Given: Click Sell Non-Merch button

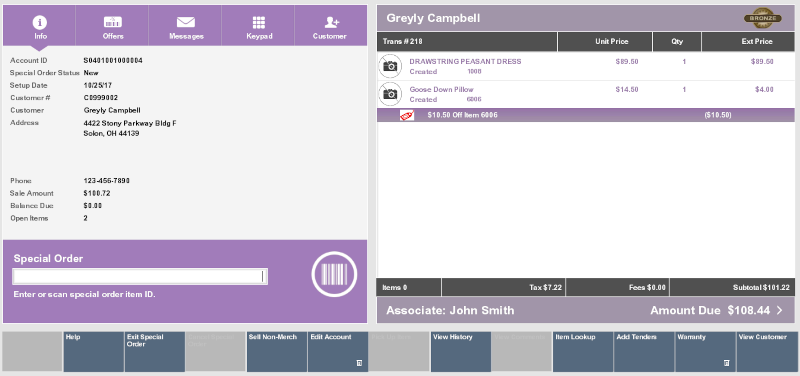Looking at the screenshot, I should pyautogui.click(x=277, y=352).
